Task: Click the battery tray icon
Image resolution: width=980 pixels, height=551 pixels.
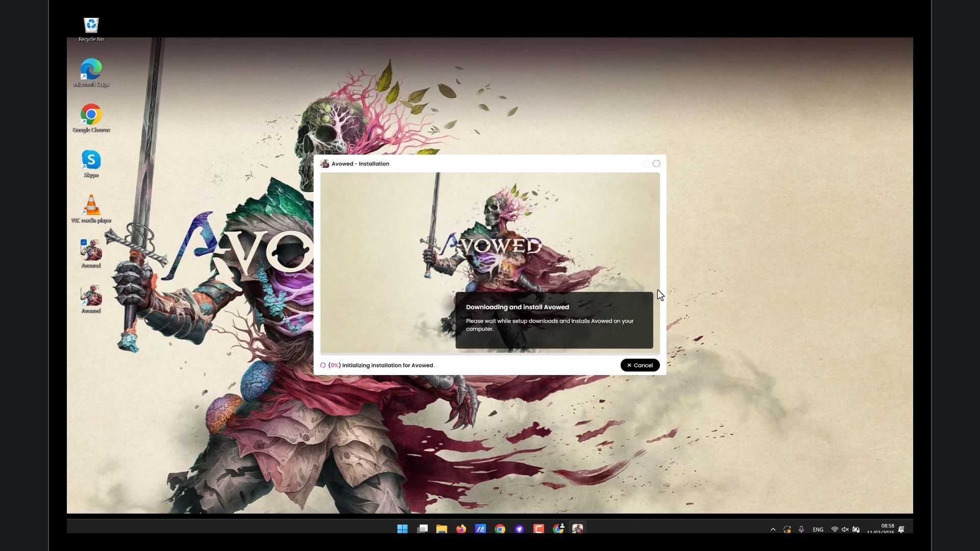Action: 856,530
